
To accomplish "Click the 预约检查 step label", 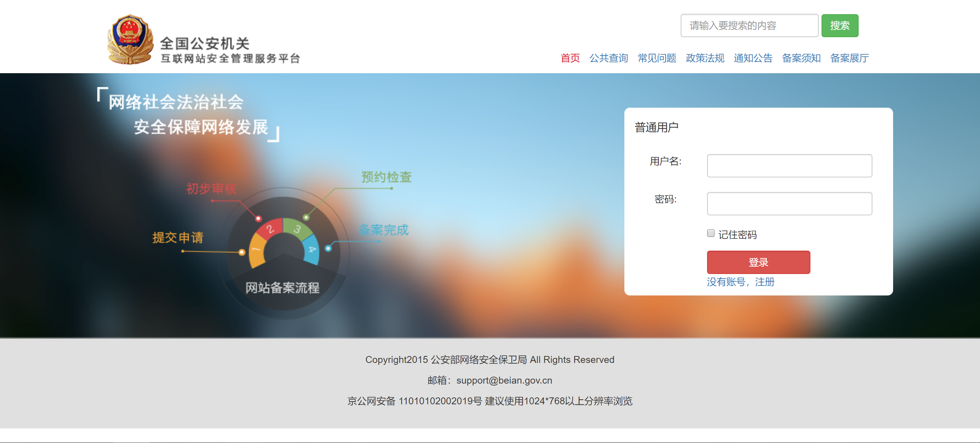I will 386,177.
